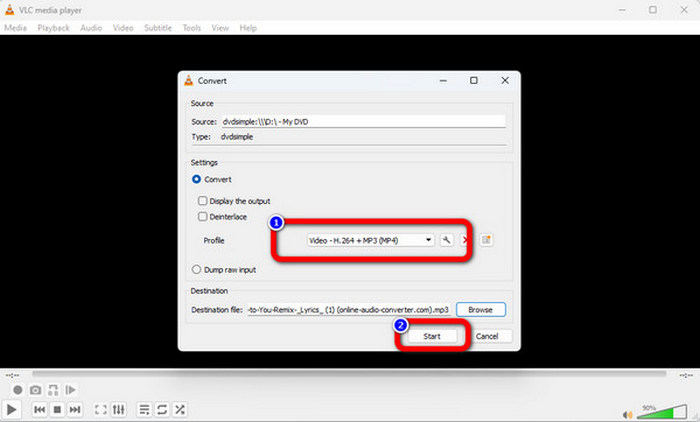Toggle the playlist view
This screenshot has width=700, height=422.
click(144, 409)
